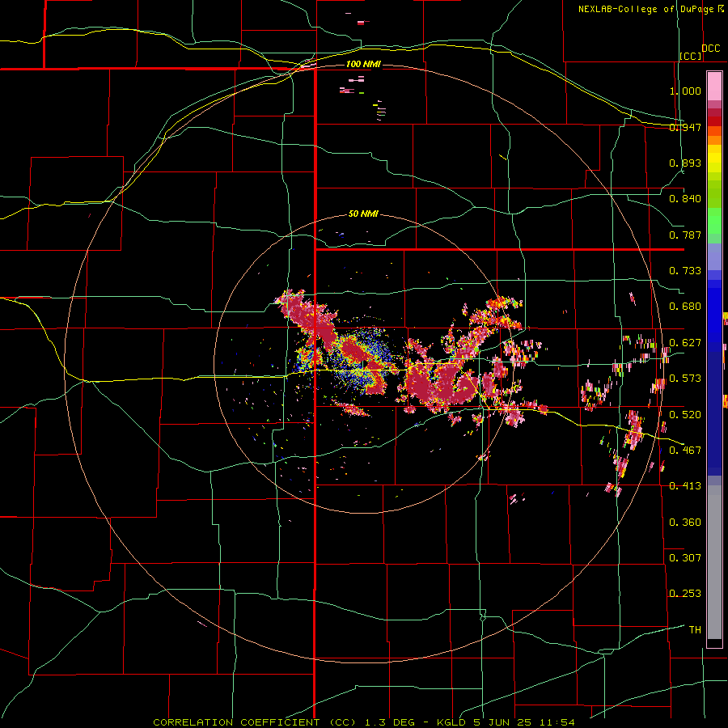Click the light pink top segment of color bar
Screen dimensions: 728x728
click(714, 87)
